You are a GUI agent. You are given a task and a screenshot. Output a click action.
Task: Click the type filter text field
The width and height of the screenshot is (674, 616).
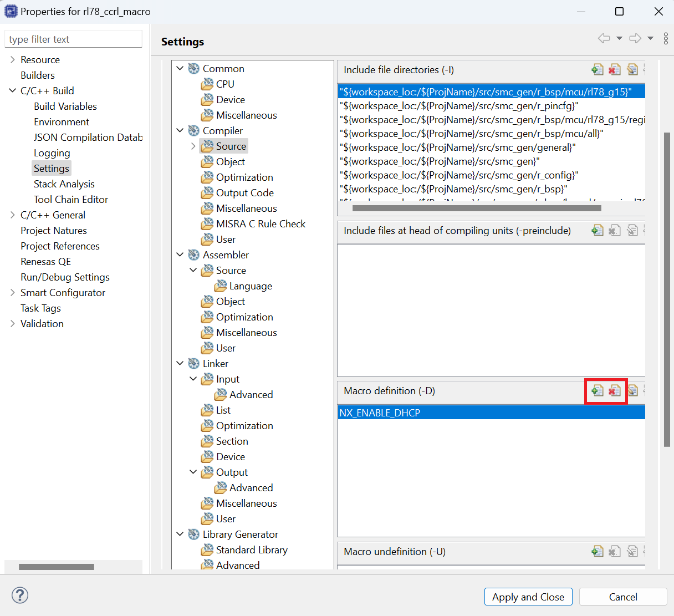pos(73,39)
